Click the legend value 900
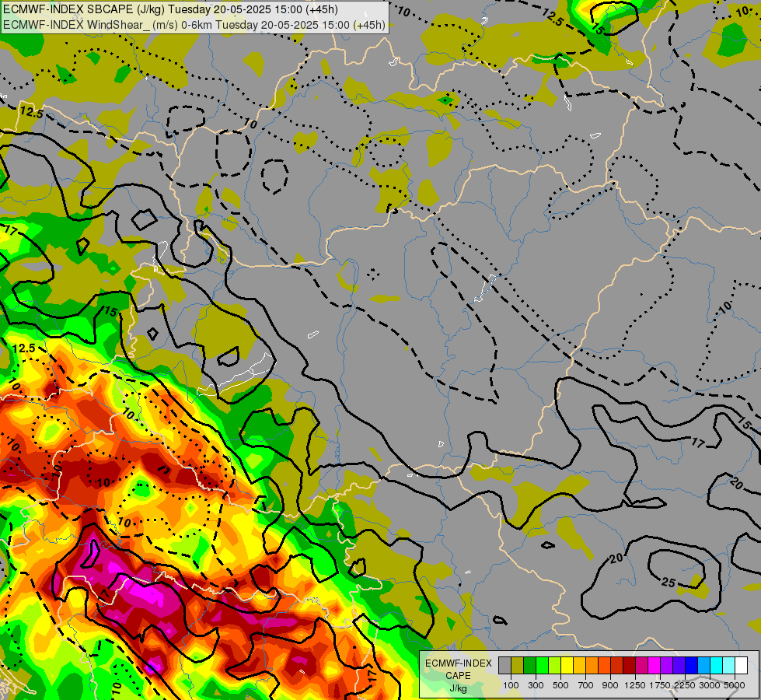 (x=610, y=685)
